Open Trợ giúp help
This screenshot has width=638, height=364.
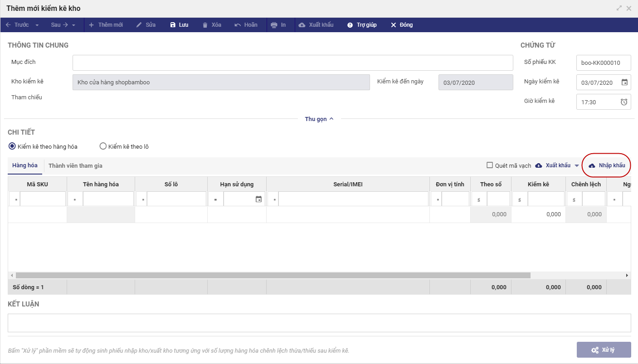pyautogui.click(x=362, y=25)
